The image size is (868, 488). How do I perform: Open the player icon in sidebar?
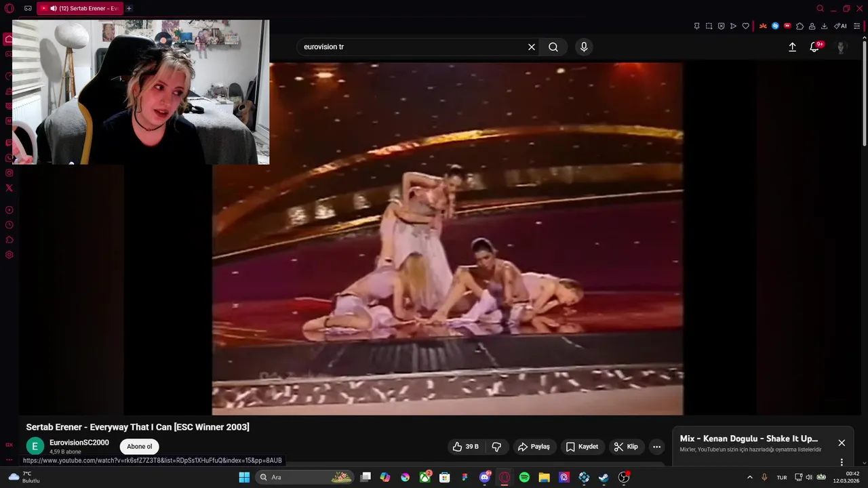[x=9, y=210]
